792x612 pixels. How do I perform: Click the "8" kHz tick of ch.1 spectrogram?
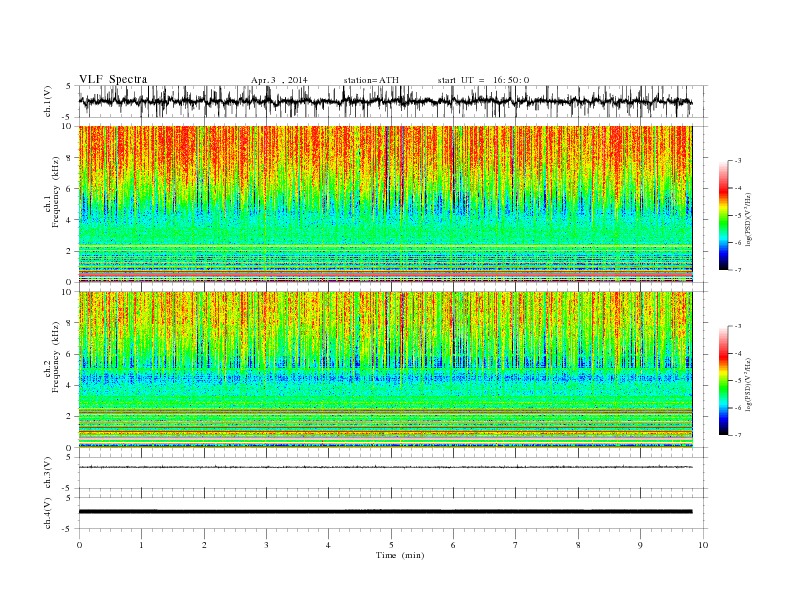pos(70,158)
